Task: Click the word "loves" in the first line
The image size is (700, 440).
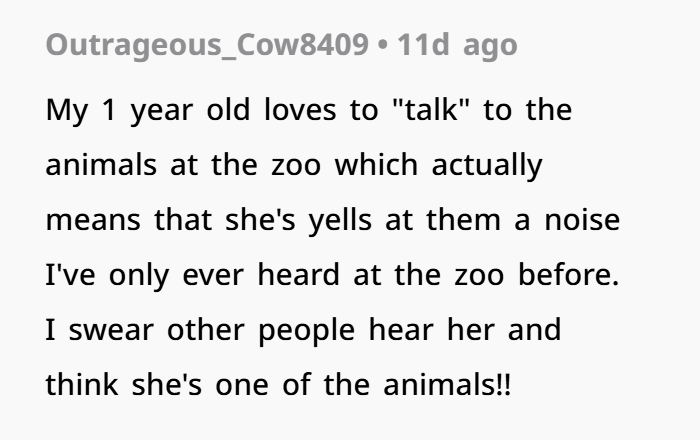Action: pyautogui.click(x=300, y=110)
